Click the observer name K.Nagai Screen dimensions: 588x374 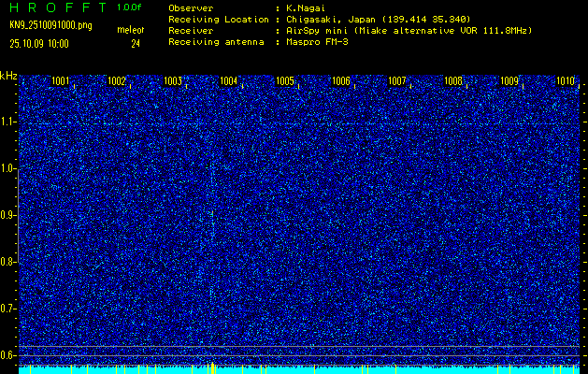pos(306,7)
